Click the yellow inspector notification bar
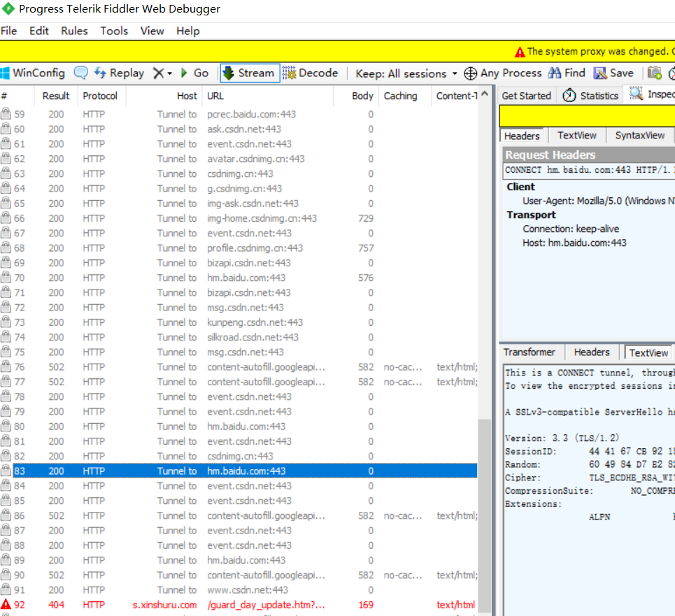675x616 pixels. click(x=587, y=116)
